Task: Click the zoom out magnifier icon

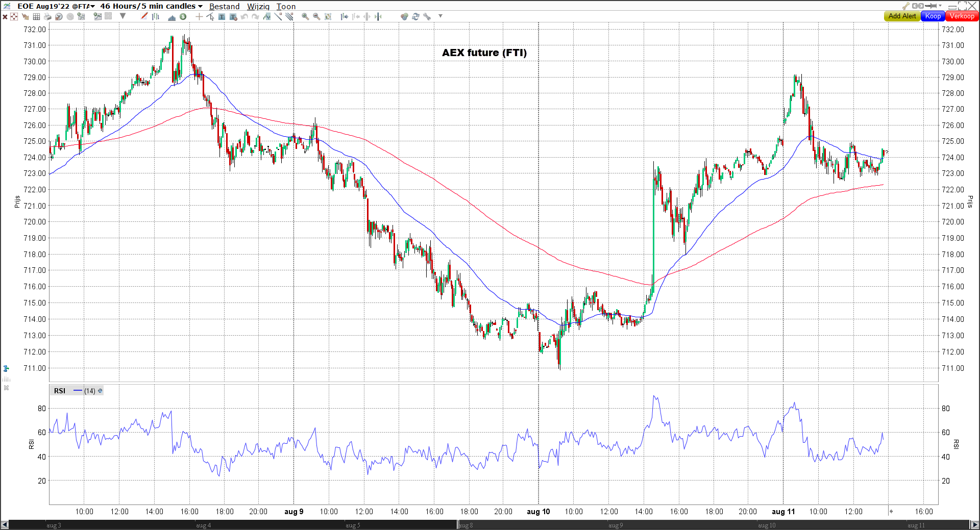Action: point(316,16)
